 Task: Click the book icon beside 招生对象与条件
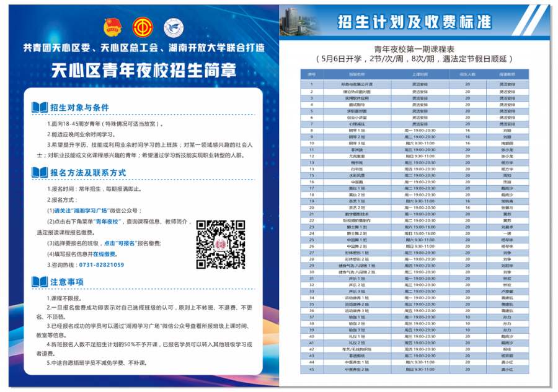[40, 107]
